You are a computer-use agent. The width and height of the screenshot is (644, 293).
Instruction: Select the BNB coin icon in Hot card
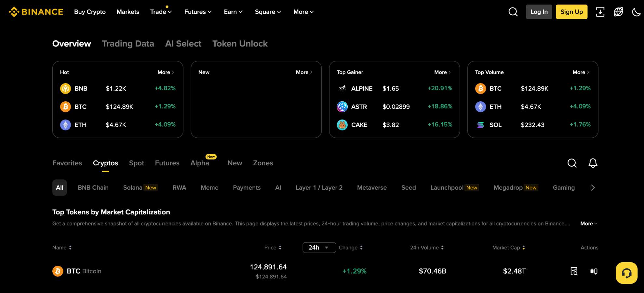click(x=65, y=88)
